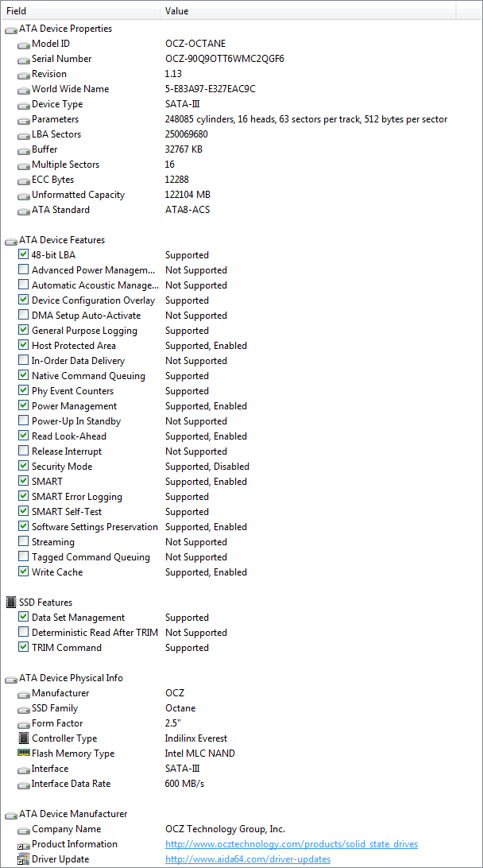Select the OCZ Technology Group, Inc. value

tap(225, 829)
